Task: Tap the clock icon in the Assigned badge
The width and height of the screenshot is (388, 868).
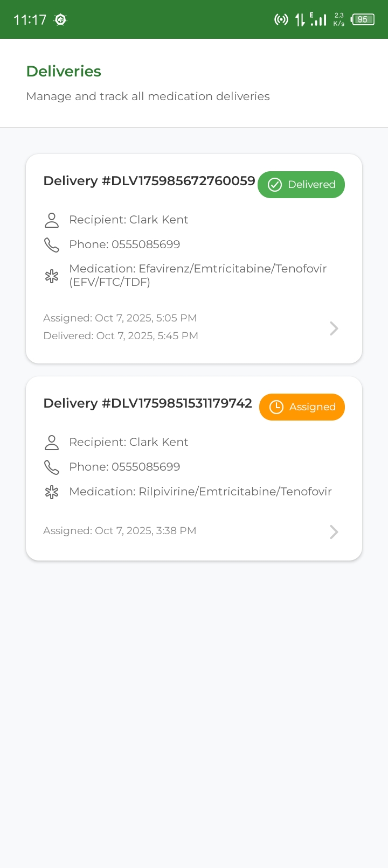Action: [276, 407]
